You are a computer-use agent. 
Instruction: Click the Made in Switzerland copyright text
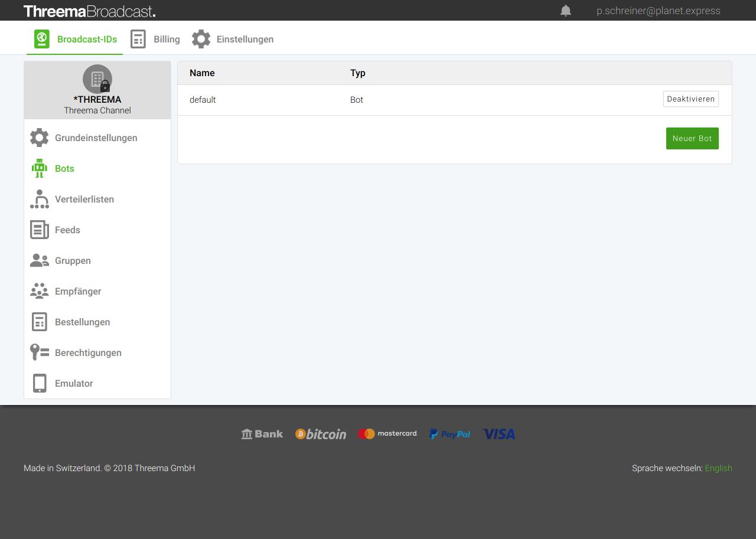(x=109, y=468)
